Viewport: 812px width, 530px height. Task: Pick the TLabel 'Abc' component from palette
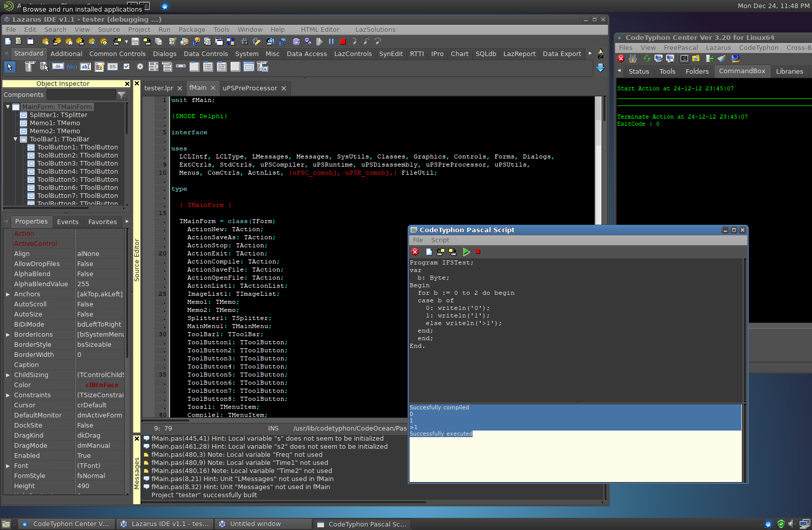(x=72, y=67)
